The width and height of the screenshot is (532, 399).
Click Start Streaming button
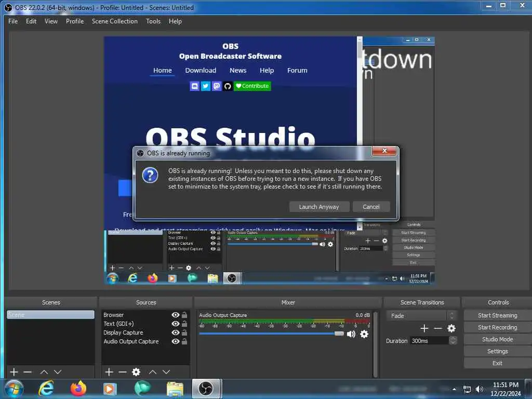[497, 315]
